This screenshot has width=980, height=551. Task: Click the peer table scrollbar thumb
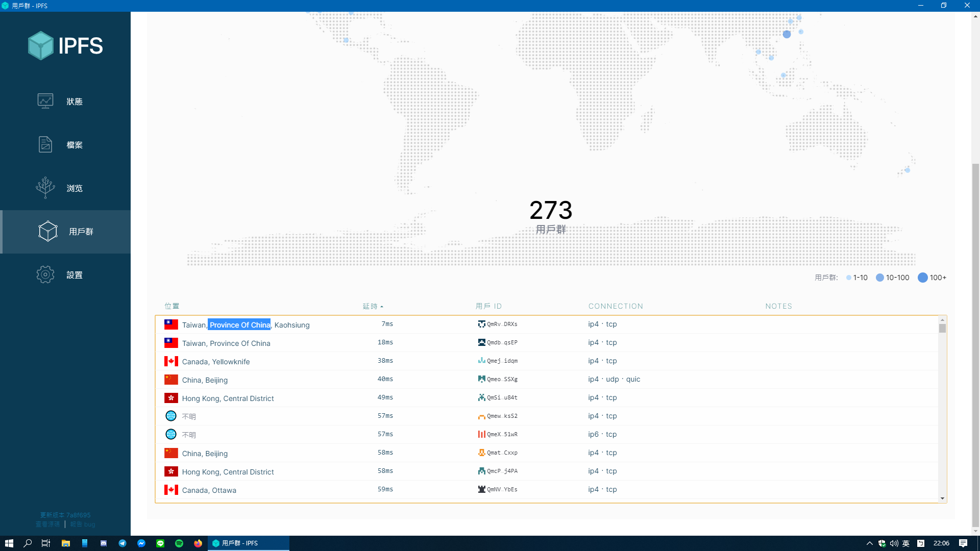click(x=942, y=329)
